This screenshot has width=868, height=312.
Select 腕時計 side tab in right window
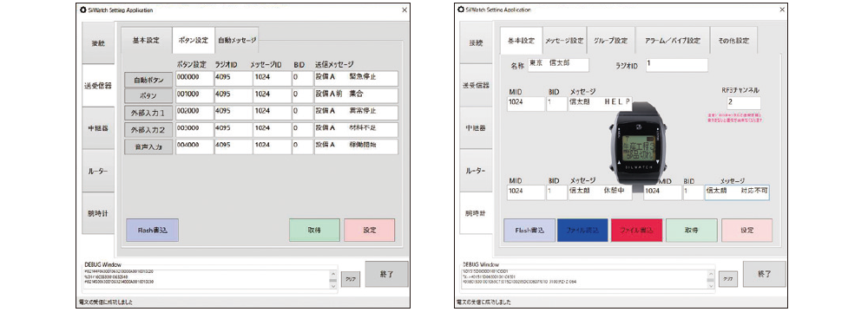point(476,213)
